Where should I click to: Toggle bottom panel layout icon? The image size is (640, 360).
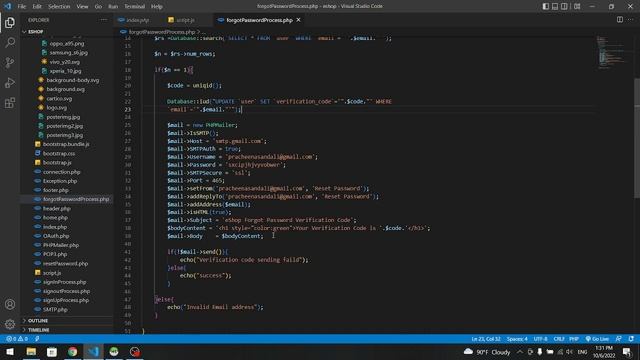click(x=555, y=6)
